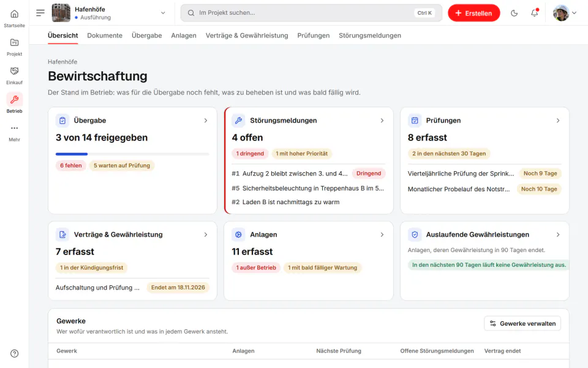The height and width of the screenshot is (368, 588).
Task: Open the user avatar menu
Action: click(x=564, y=13)
